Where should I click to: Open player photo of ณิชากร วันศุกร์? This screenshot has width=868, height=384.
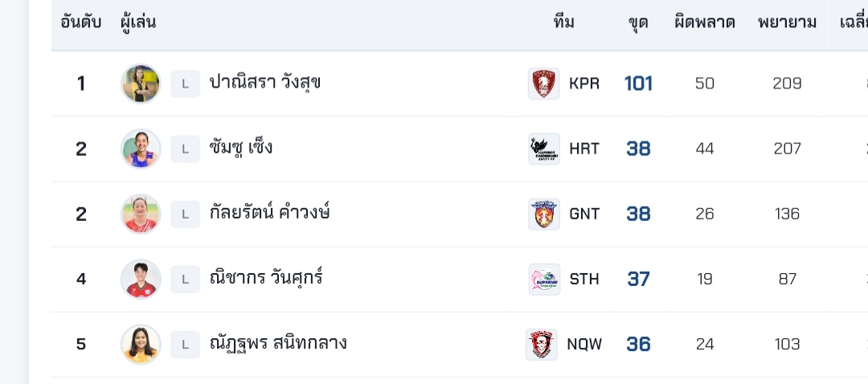(141, 279)
